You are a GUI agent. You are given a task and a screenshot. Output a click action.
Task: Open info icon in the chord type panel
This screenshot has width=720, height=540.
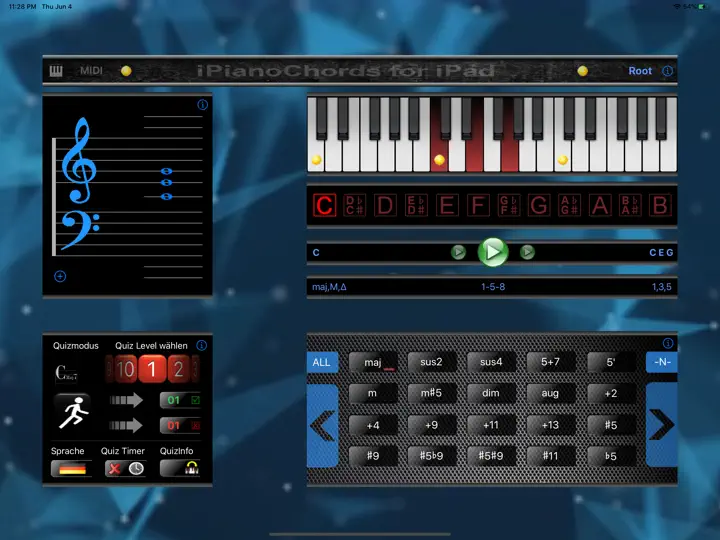click(x=668, y=343)
